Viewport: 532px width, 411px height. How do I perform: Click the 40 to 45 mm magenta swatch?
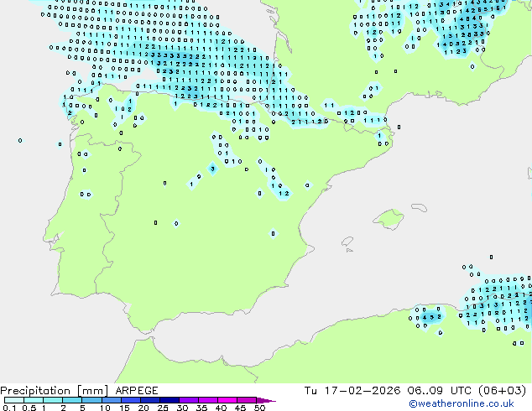point(227,400)
